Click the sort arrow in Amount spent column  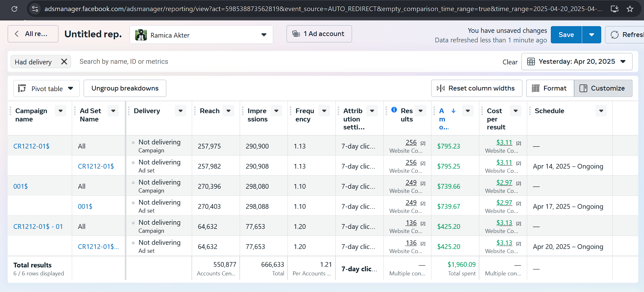[x=453, y=111]
